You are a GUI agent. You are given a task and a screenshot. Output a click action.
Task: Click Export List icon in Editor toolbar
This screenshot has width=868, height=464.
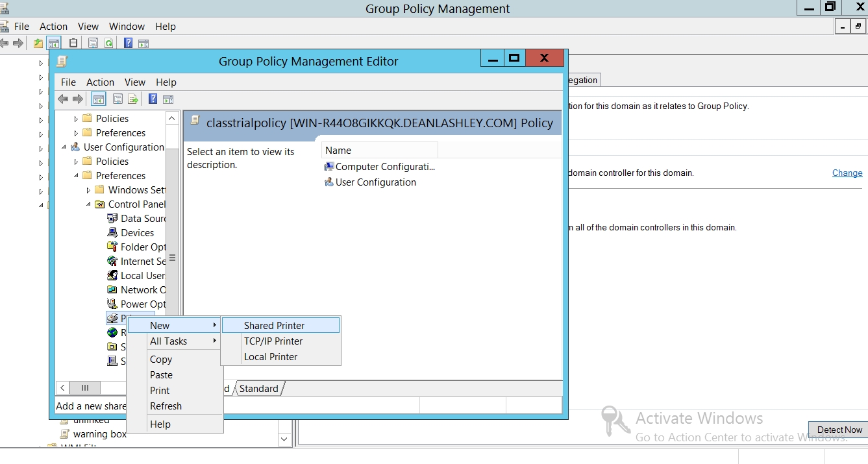(x=133, y=99)
